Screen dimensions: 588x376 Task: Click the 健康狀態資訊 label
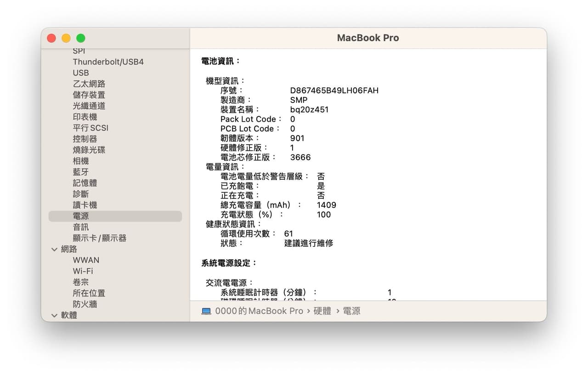pos(234,224)
